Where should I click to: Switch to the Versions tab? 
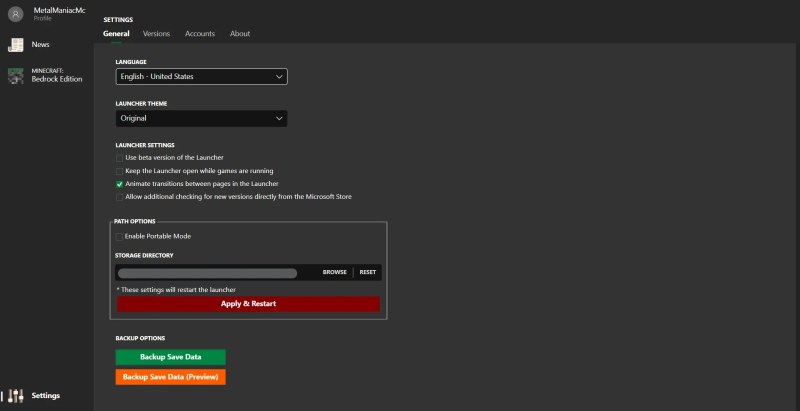pyautogui.click(x=156, y=34)
